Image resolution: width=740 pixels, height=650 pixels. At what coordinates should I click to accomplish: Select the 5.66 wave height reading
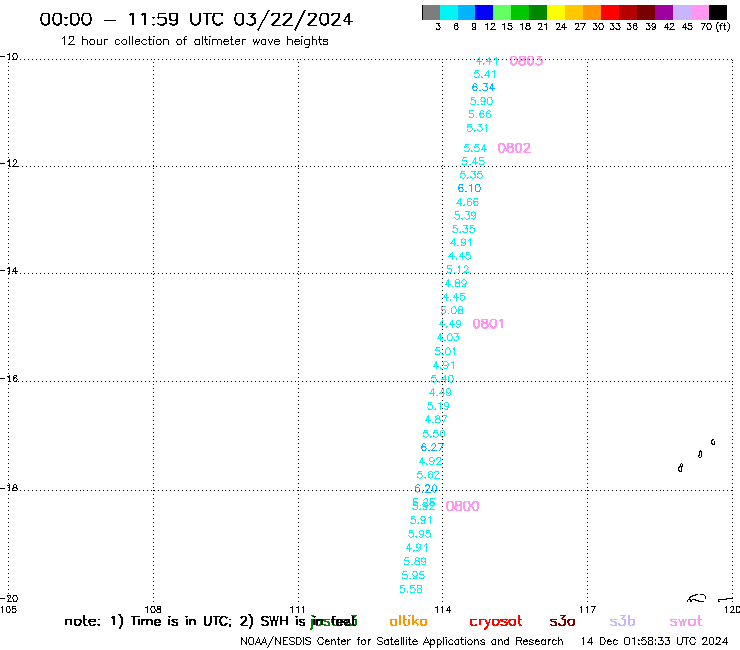[x=479, y=114]
